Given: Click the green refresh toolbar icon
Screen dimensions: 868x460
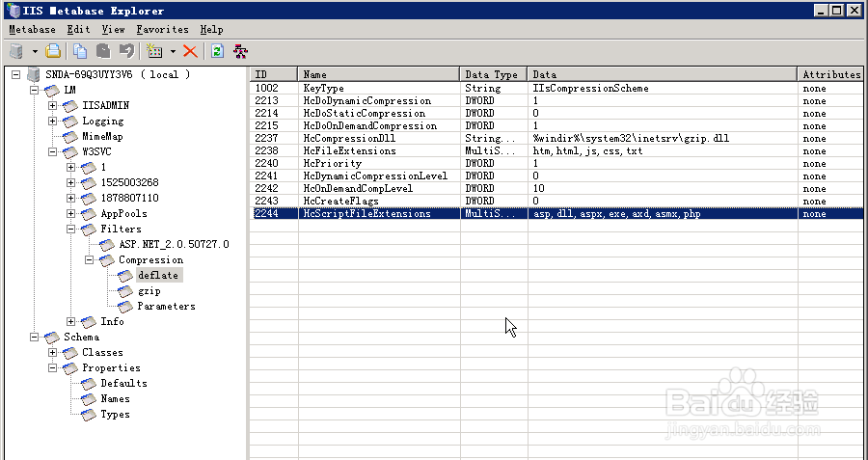Looking at the screenshot, I should (217, 51).
